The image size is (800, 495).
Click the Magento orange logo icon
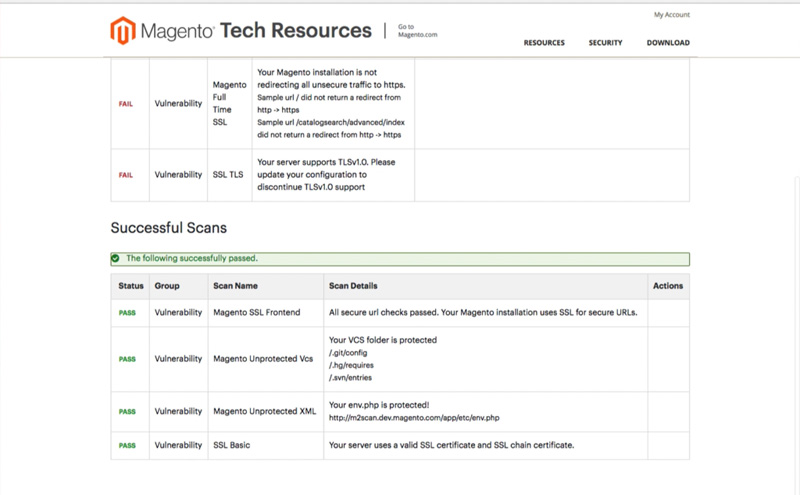(x=123, y=31)
